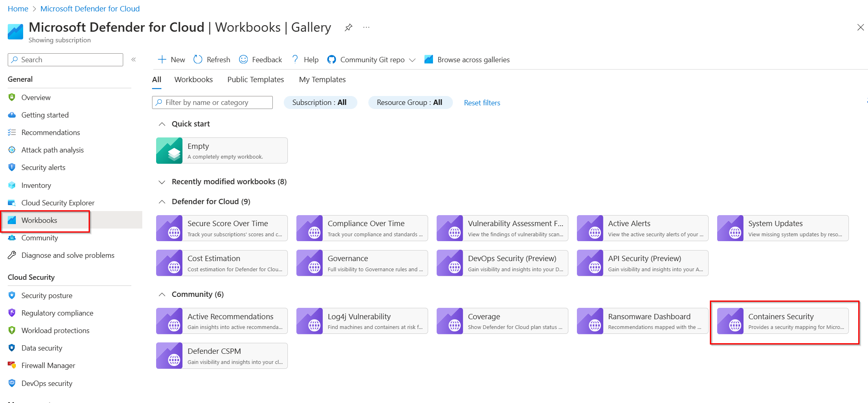Screen dimensions: 868x403
Task: Click in the sidebar Search field
Action: tap(65, 60)
